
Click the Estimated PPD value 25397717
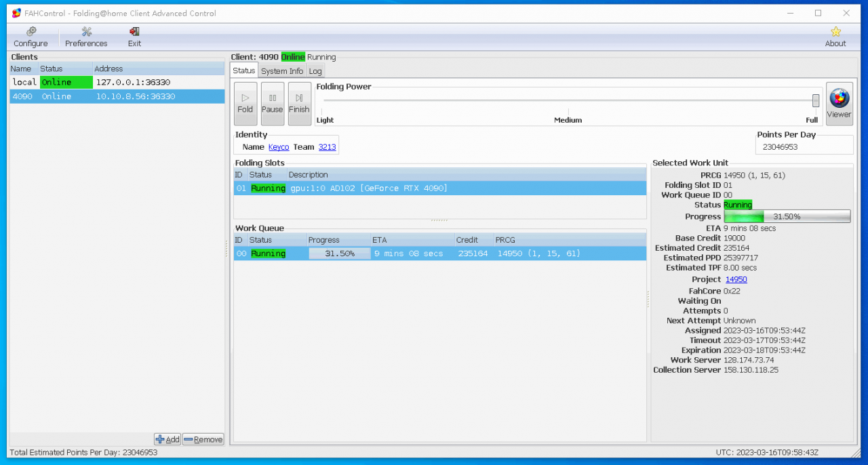[x=741, y=258]
